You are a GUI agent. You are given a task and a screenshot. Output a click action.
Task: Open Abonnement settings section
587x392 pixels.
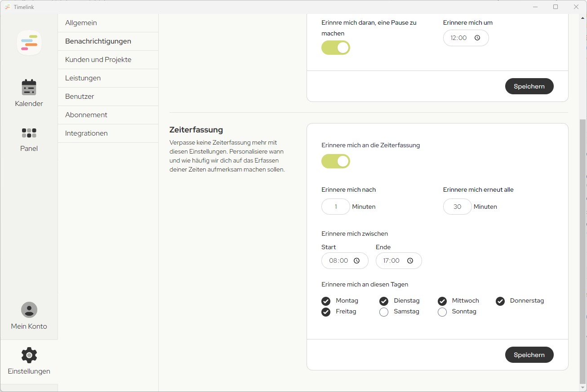click(108, 115)
